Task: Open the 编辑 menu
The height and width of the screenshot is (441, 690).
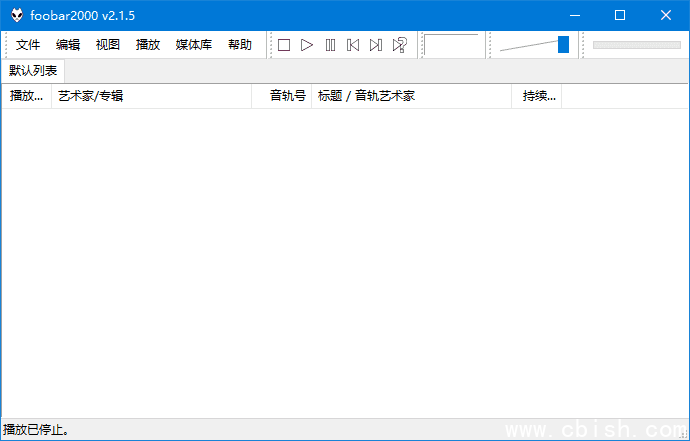Action: (x=68, y=45)
